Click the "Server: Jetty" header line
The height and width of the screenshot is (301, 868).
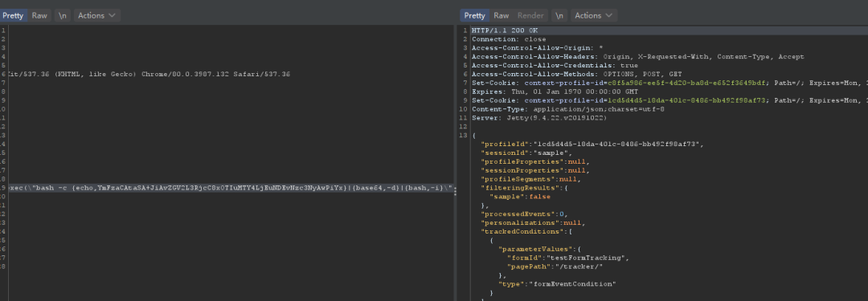point(539,119)
